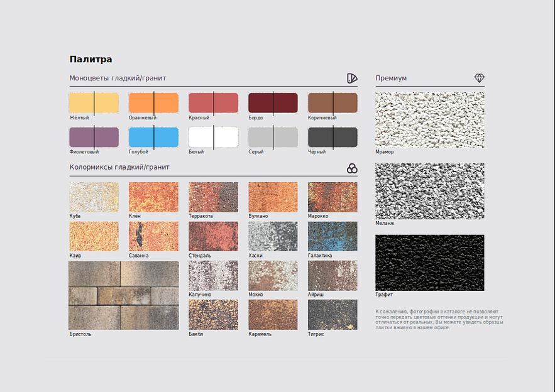Click the Фиолетовый purple swatch
This screenshot has width=555, height=392.
[94, 137]
